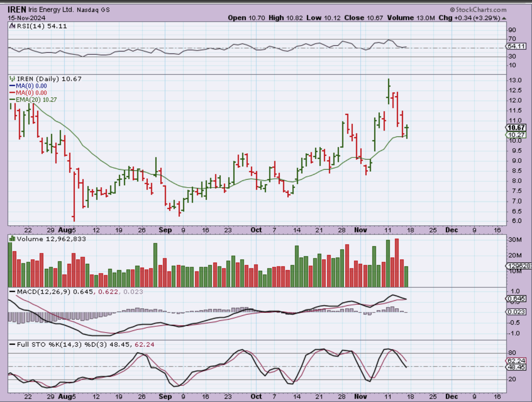This screenshot has height=402, width=532.
Task: Click the Aug5 label on price chart date axis
Action: coord(67,230)
